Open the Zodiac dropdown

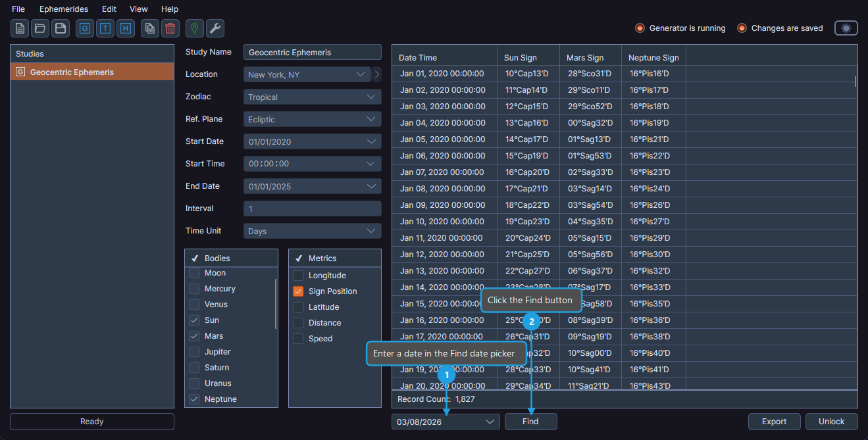click(x=312, y=96)
